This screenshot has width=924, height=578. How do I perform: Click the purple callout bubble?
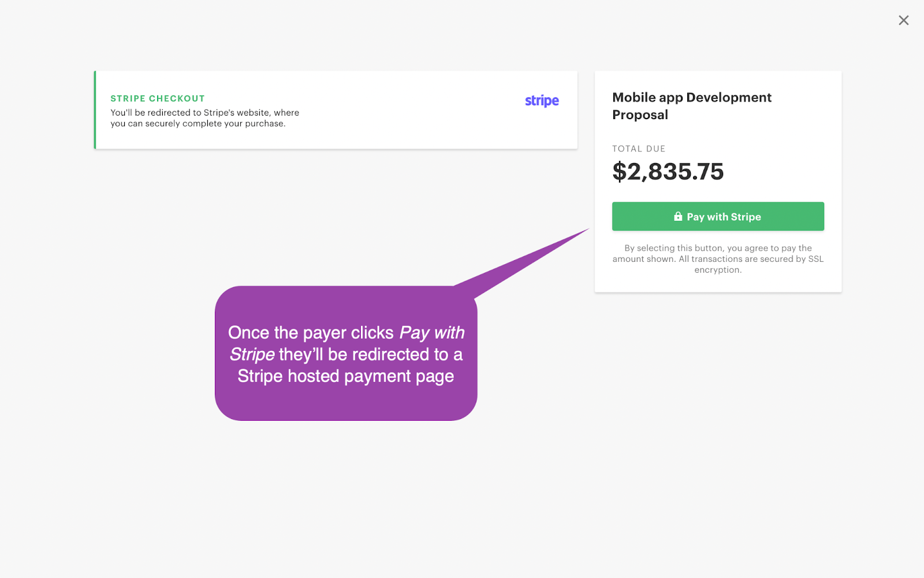pos(346,353)
